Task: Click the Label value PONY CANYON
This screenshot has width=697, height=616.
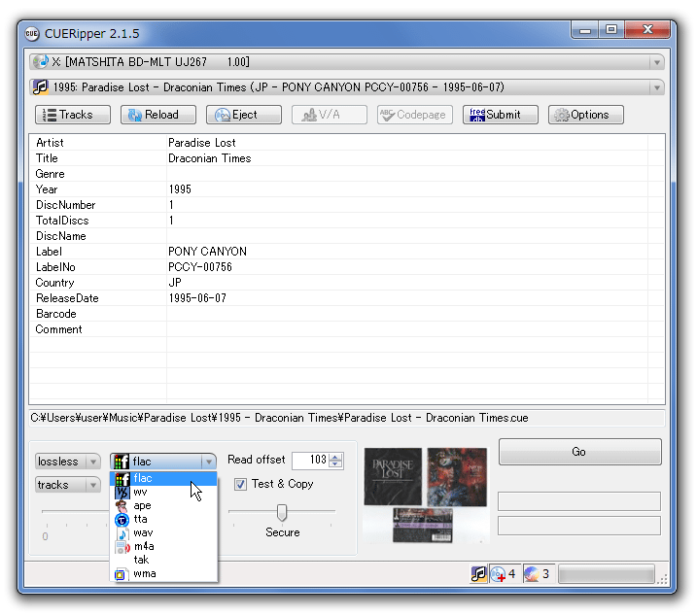Action: click(208, 252)
